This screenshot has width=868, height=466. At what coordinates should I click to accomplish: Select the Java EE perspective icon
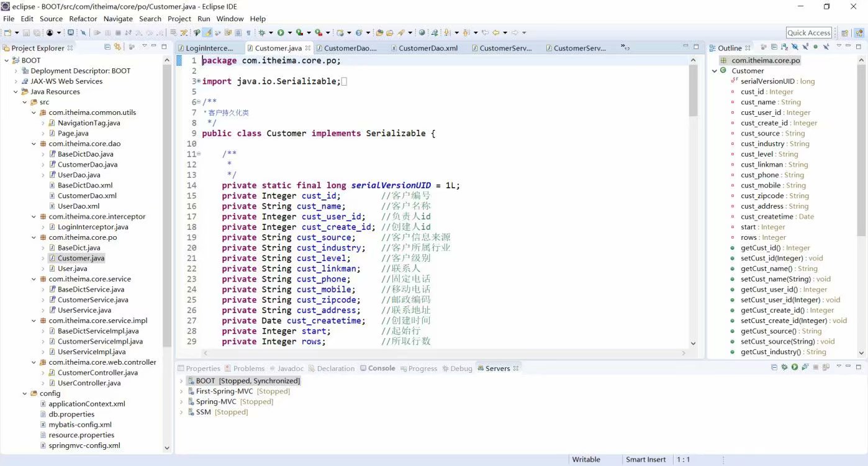pos(859,33)
